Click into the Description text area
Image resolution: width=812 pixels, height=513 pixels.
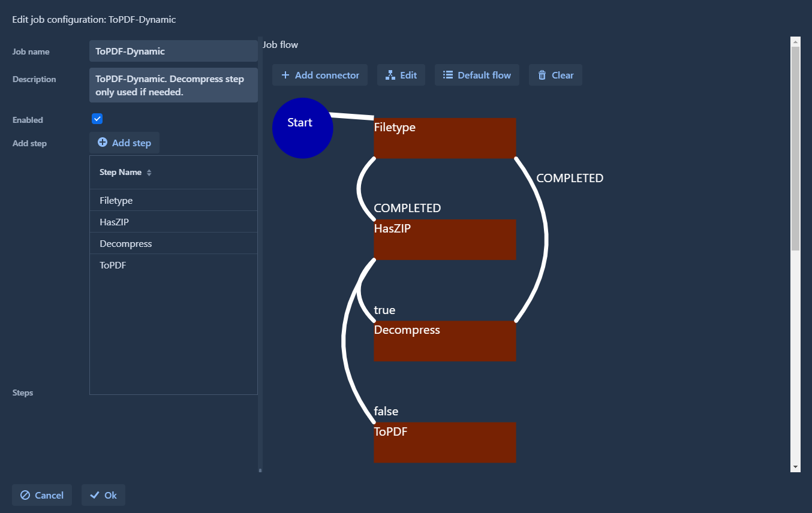pyautogui.click(x=173, y=85)
